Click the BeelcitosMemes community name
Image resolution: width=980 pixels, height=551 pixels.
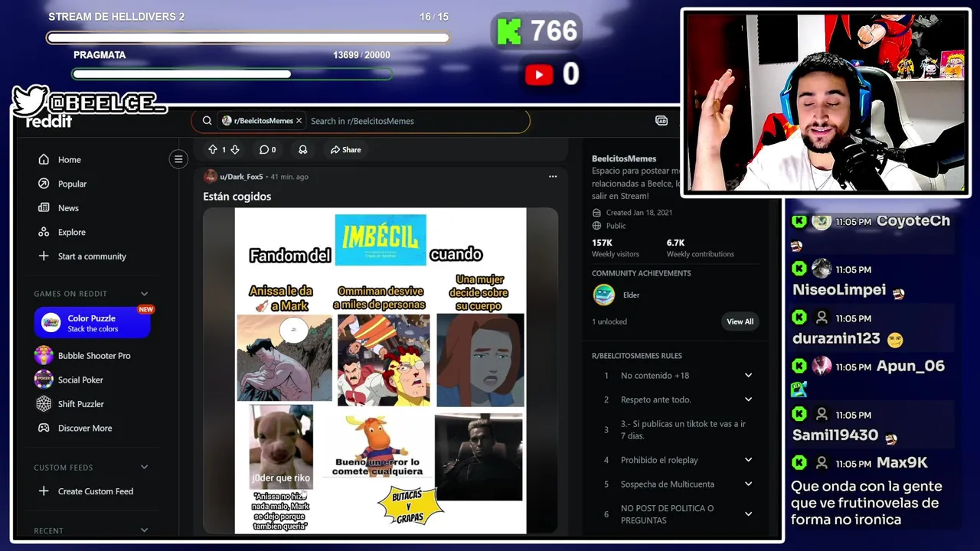pyautogui.click(x=624, y=159)
